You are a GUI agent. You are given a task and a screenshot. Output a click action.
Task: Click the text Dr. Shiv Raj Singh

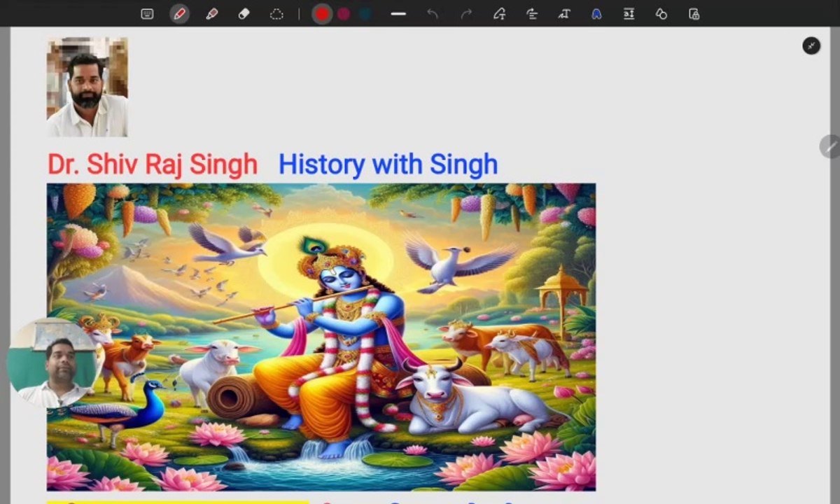(153, 164)
